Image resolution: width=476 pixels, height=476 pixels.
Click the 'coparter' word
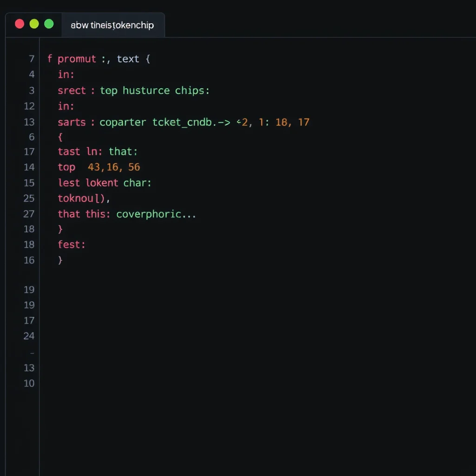click(123, 123)
